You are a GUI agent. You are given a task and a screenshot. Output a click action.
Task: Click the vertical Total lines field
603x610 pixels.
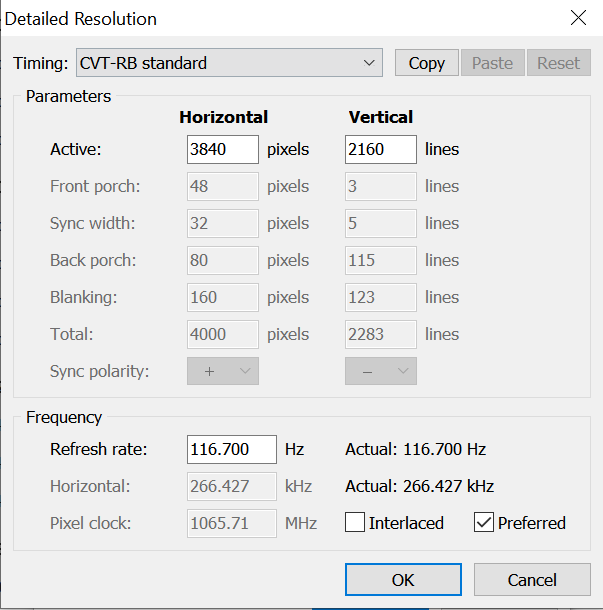click(381, 334)
